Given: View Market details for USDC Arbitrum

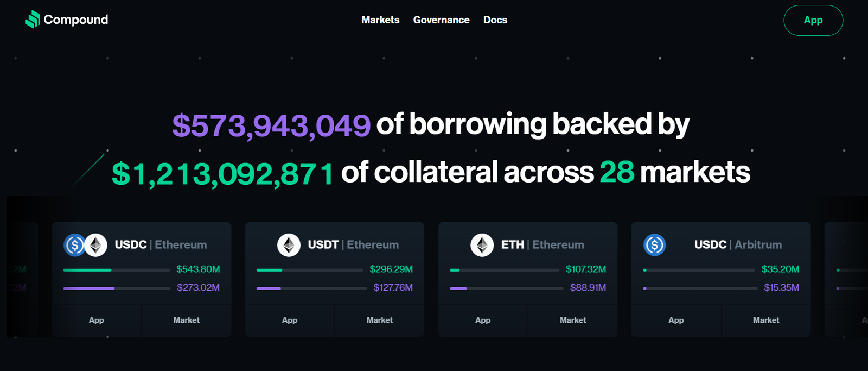Looking at the screenshot, I should tap(766, 320).
